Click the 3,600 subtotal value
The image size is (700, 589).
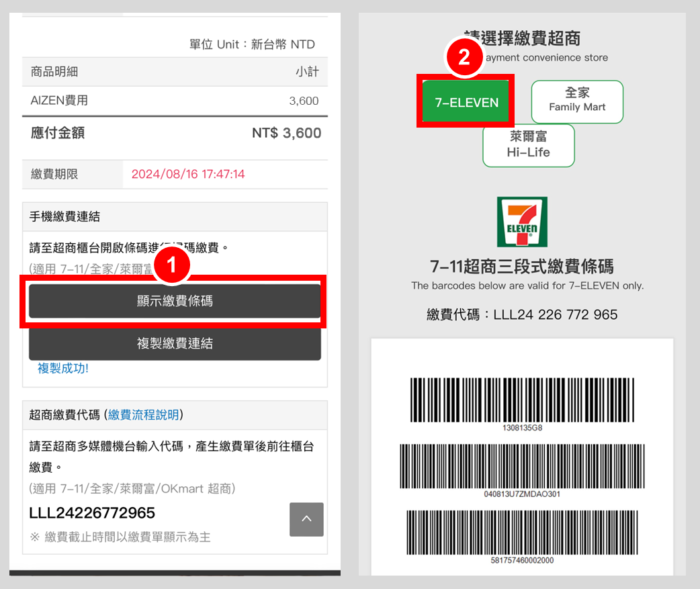click(x=304, y=101)
